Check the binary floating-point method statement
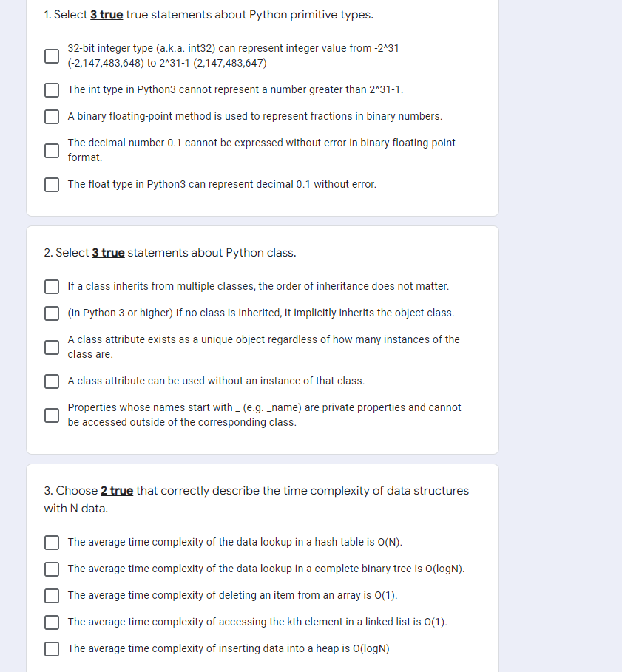 (51, 116)
